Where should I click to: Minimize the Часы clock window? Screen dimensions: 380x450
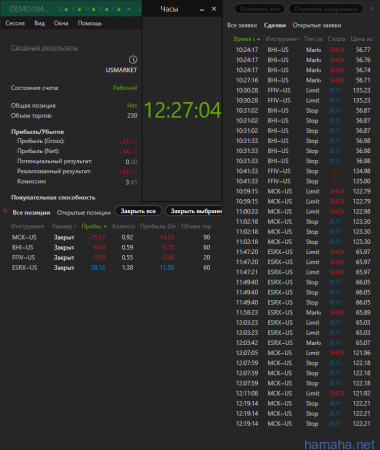tap(202, 10)
